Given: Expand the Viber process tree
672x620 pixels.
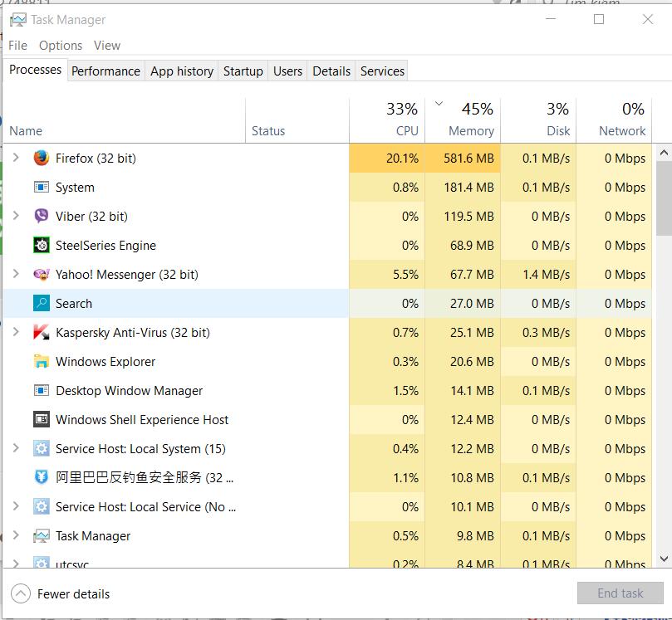Looking at the screenshot, I should (16, 217).
